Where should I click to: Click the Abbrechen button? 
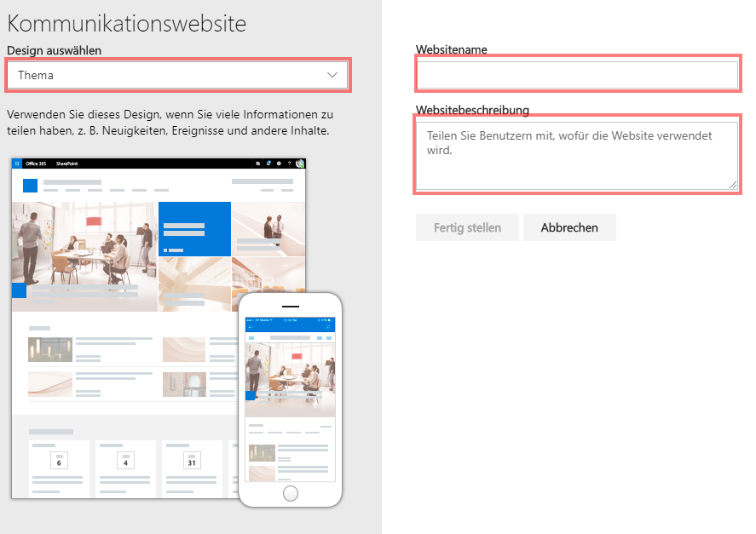click(x=569, y=227)
